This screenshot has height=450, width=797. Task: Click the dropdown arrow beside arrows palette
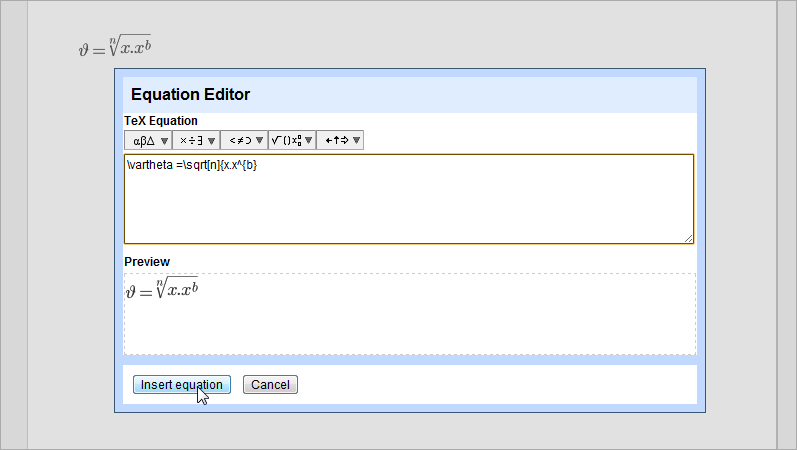356,141
